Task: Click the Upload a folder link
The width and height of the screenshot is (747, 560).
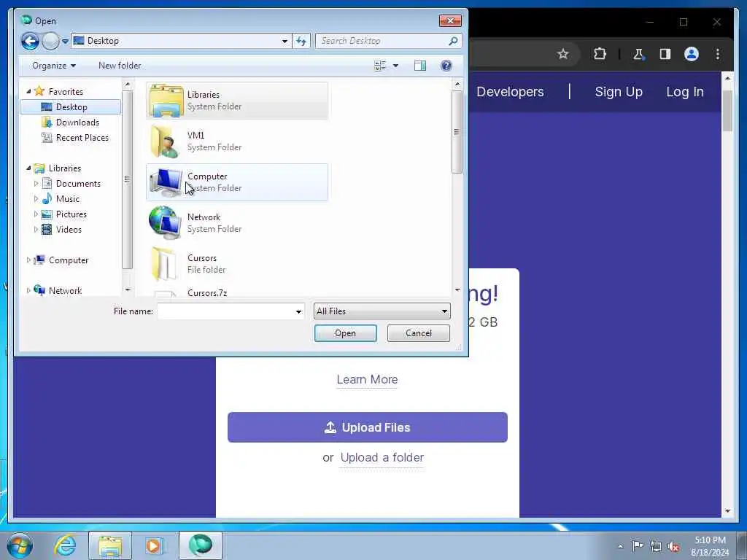Action: point(382,458)
